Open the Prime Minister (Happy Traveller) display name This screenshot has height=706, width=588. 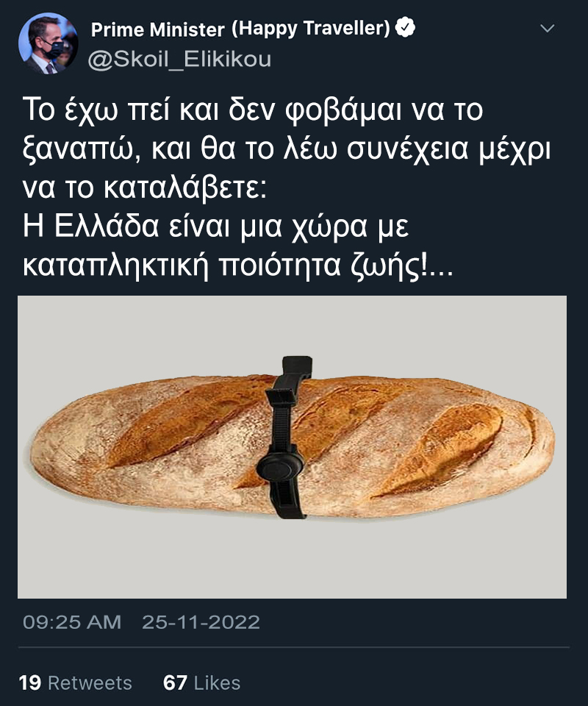click(x=240, y=29)
